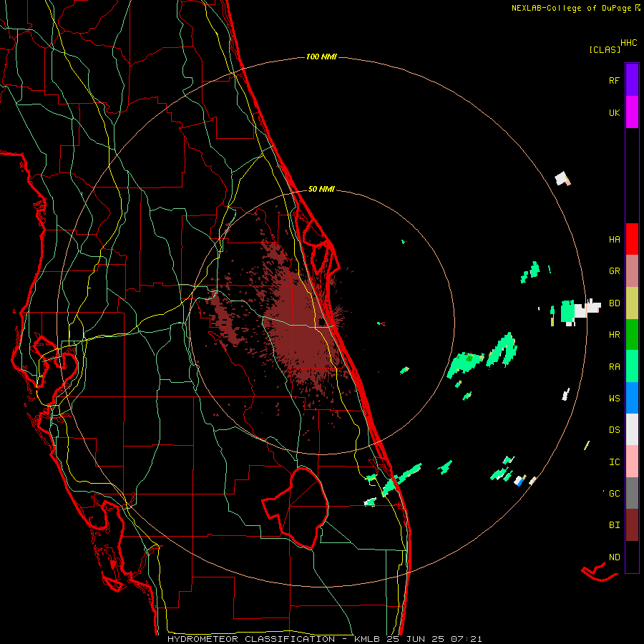Click the UK magenta legend swatch

(632, 112)
